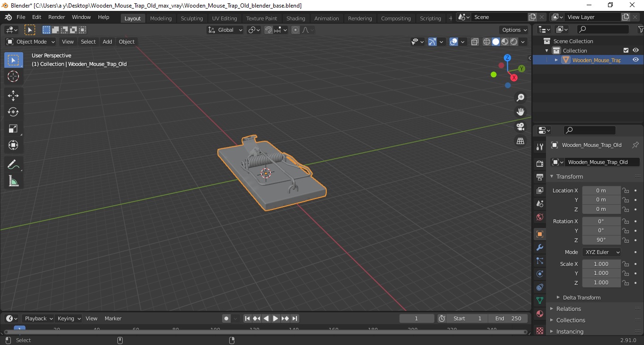Toggle camera view icon

[x=520, y=127]
